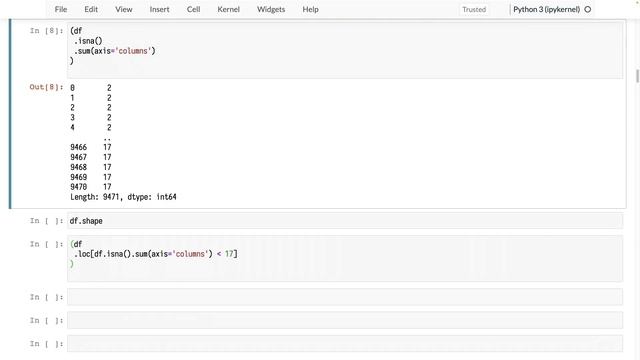Open the Widgets menu
This screenshot has width=640, height=360.
point(271,9)
